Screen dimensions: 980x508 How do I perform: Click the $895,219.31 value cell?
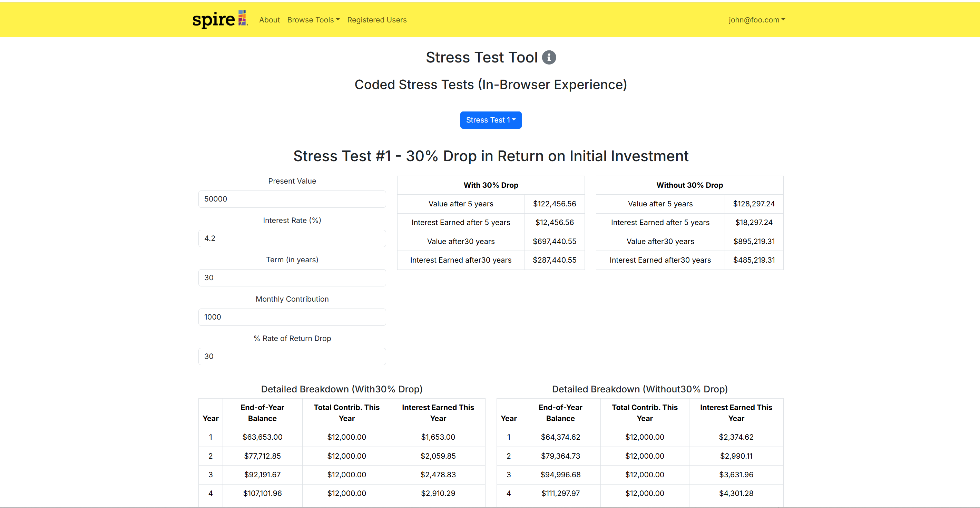point(754,241)
